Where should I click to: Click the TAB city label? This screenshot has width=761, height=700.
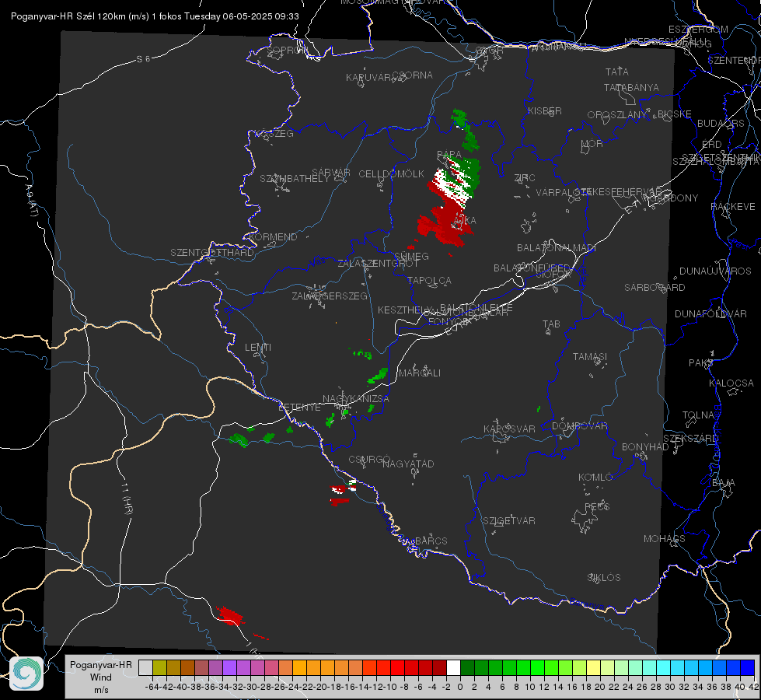551,324
